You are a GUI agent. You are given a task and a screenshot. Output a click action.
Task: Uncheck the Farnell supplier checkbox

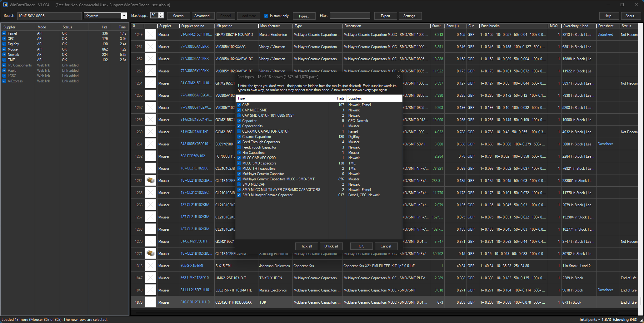click(x=4, y=33)
